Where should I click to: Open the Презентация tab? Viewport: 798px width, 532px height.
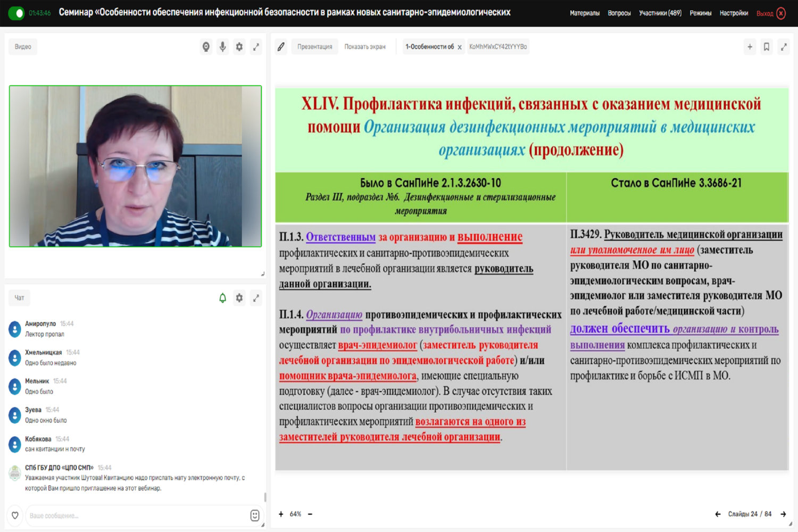pos(314,47)
